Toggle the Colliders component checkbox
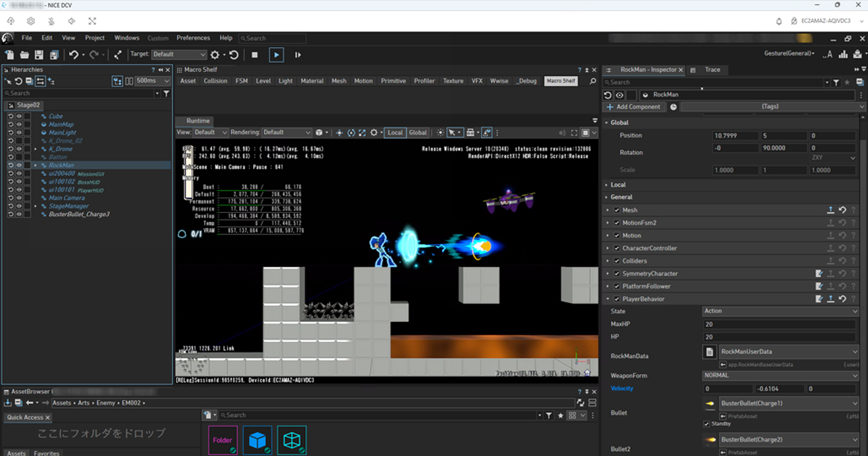The width and height of the screenshot is (868, 456). (617, 261)
